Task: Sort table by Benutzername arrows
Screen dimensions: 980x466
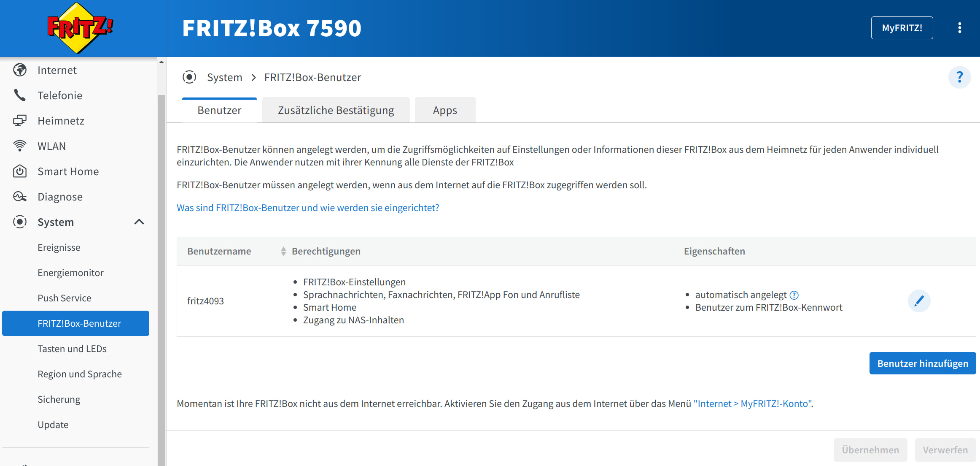Action: click(x=283, y=252)
